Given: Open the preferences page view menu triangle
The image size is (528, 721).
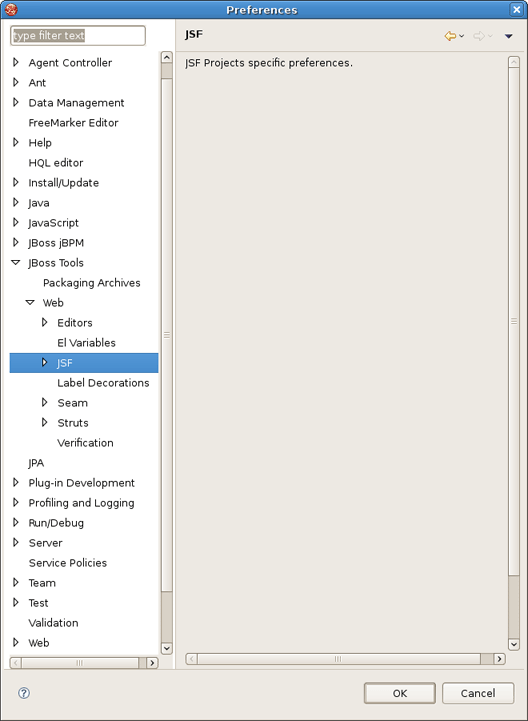Looking at the screenshot, I should pos(508,36).
